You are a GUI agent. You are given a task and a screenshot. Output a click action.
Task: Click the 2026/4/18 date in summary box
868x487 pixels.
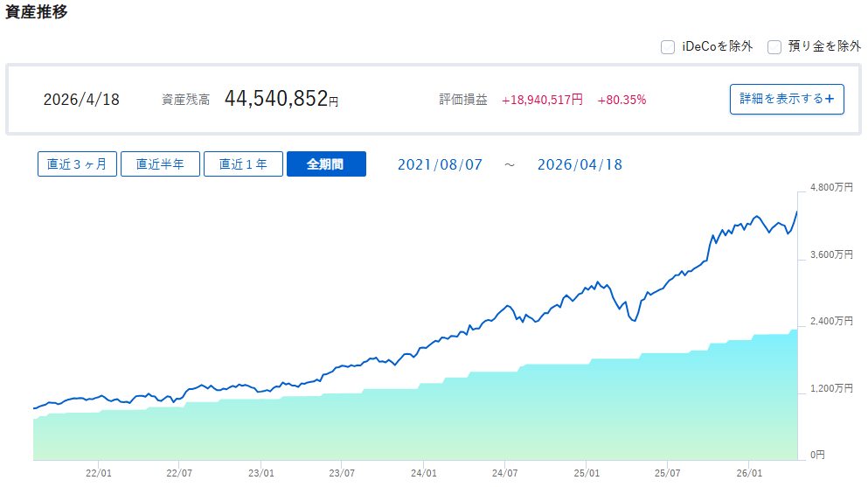[x=81, y=100]
